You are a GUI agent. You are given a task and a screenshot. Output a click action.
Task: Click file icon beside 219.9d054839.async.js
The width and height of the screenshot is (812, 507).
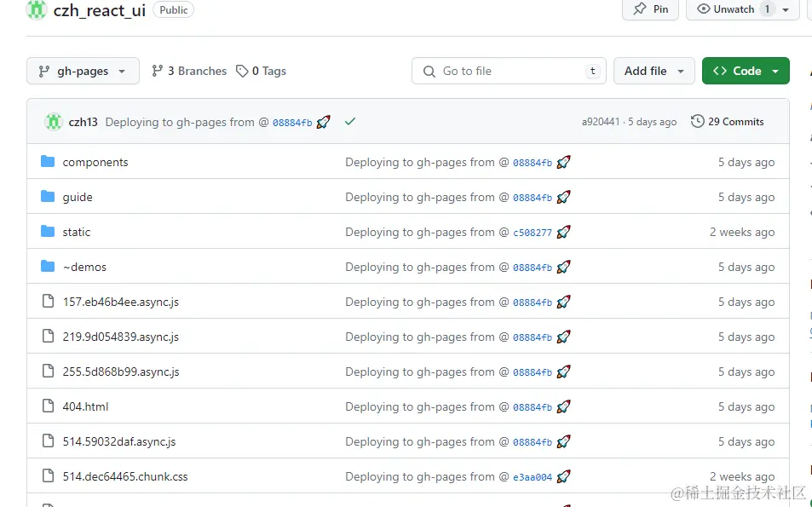point(48,336)
